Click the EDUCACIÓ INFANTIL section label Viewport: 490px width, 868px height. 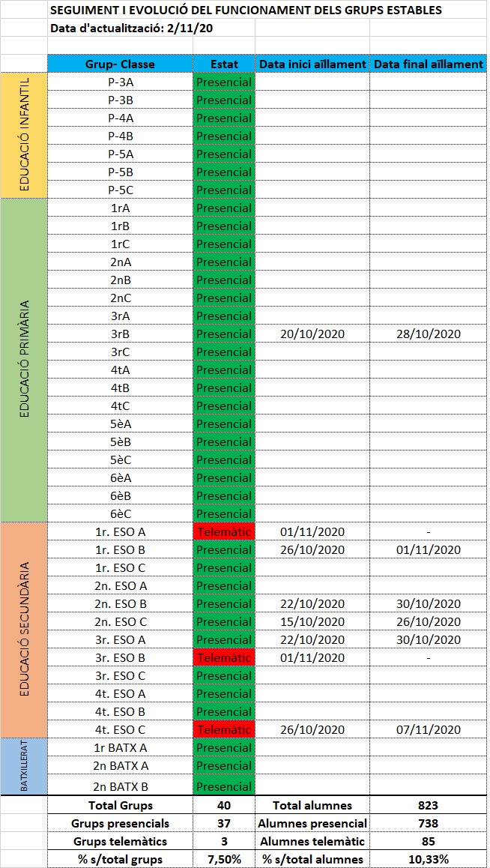(24, 135)
